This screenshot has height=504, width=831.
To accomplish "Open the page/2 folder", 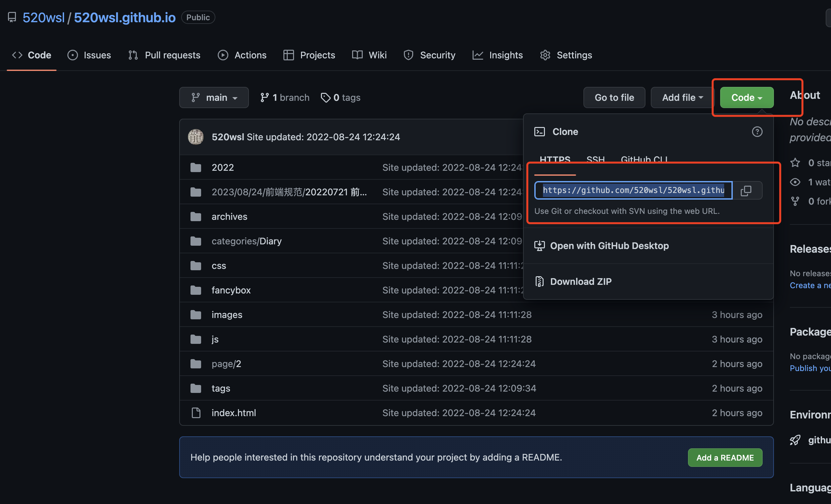I will point(226,364).
